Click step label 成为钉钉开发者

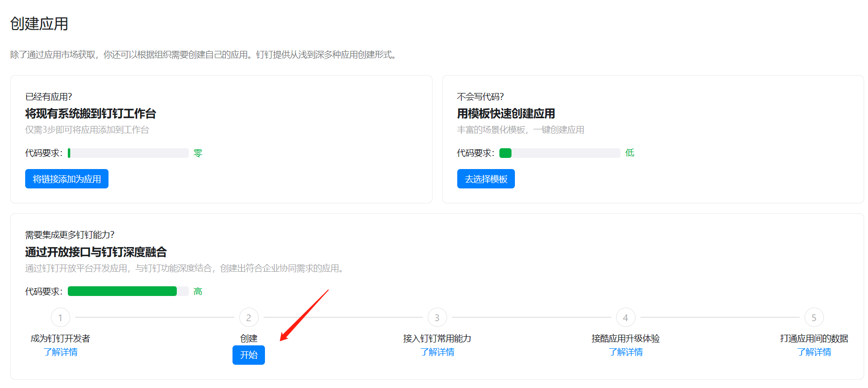pyautogui.click(x=61, y=339)
